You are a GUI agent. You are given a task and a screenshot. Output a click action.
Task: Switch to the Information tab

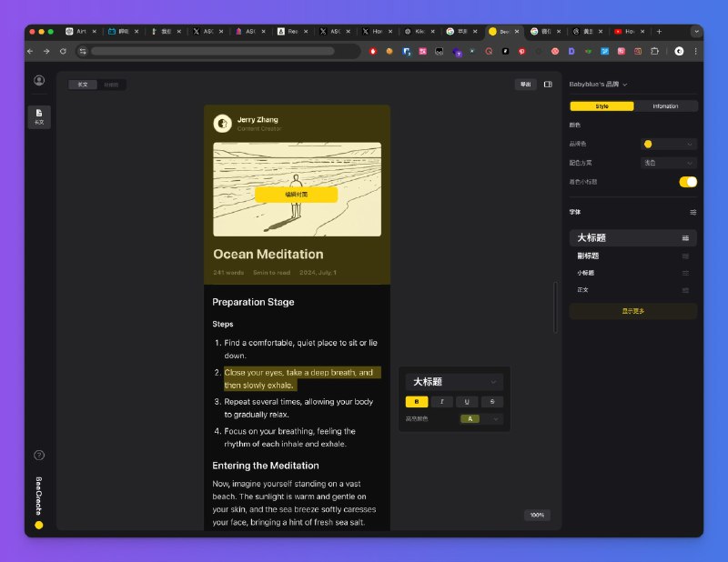click(665, 106)
